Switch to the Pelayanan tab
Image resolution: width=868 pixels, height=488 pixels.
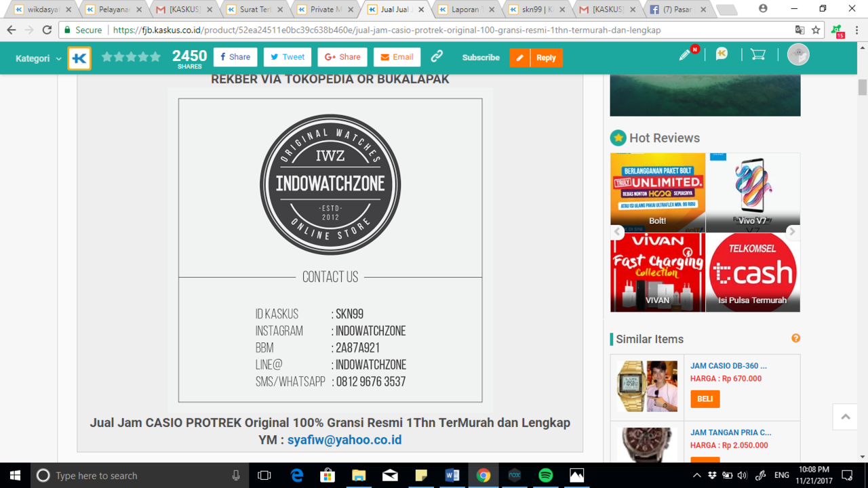pyautogui.click(x=113, y=9)
